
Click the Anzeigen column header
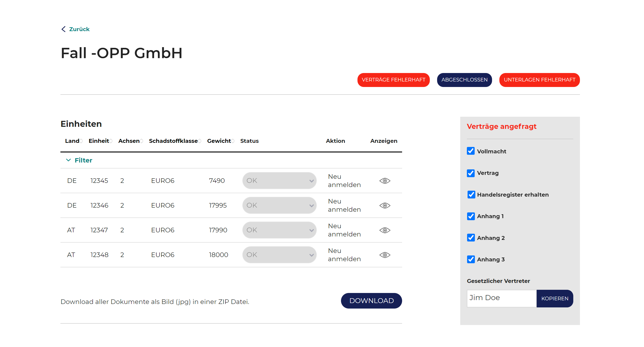[384, 141]
